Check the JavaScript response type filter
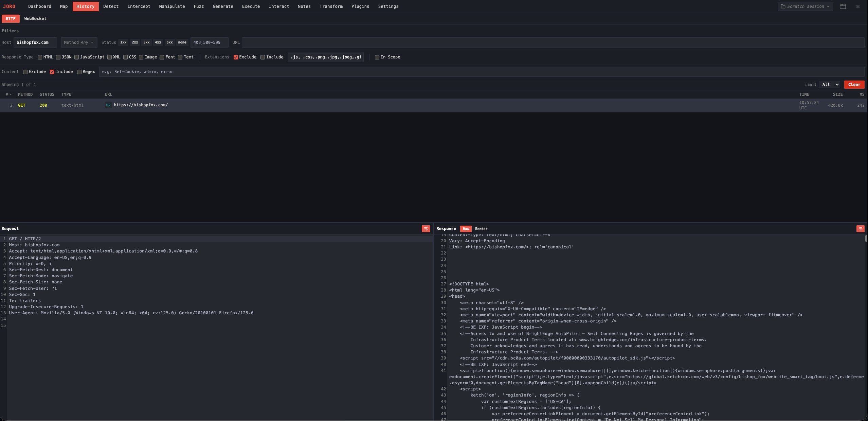The width and height of the screenshot is (868, 421). (76, 57)
